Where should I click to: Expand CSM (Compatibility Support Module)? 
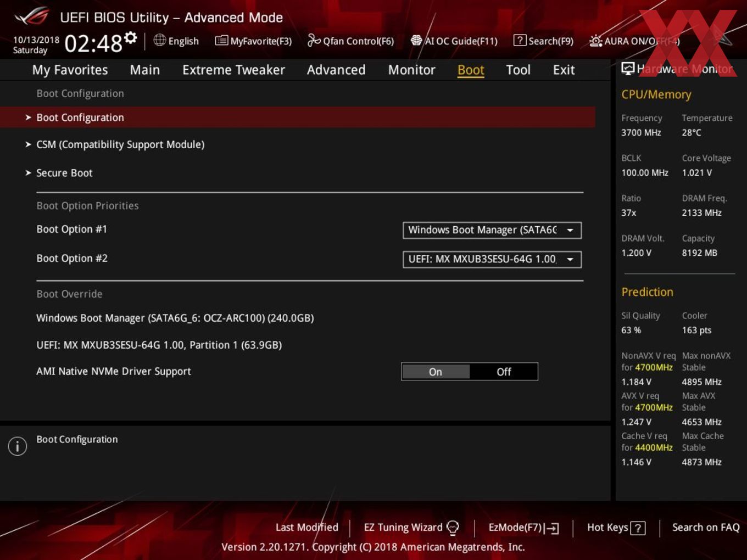point(120,144)
